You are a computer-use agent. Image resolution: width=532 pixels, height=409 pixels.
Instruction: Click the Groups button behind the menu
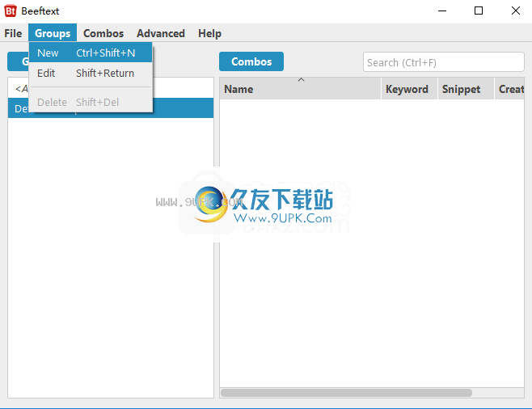[x=18, y=61]
